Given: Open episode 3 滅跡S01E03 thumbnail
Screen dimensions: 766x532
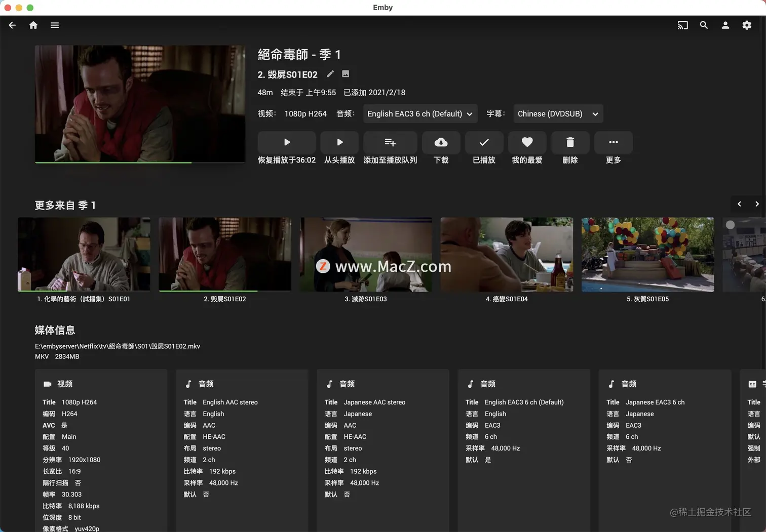Looking at the screenshot, I should (x=365, y=254).
